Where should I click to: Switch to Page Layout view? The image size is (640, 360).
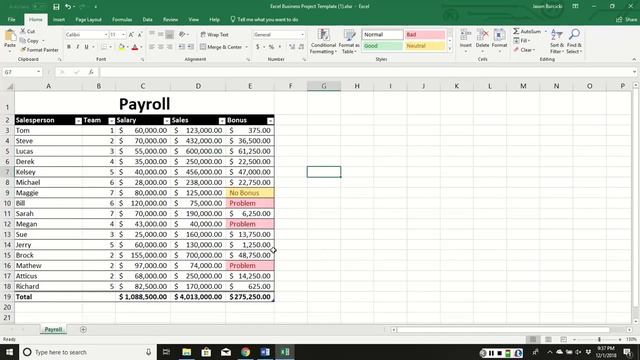(548, 340)
